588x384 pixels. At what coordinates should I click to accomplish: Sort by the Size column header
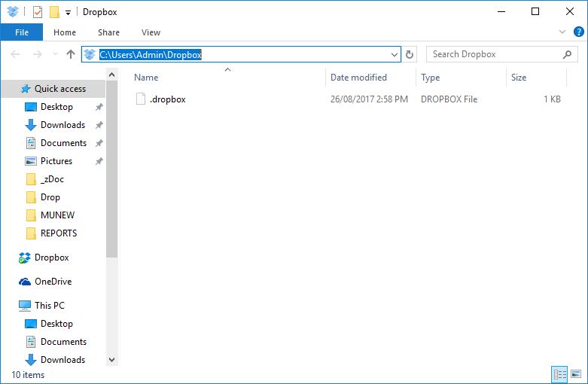519,78
